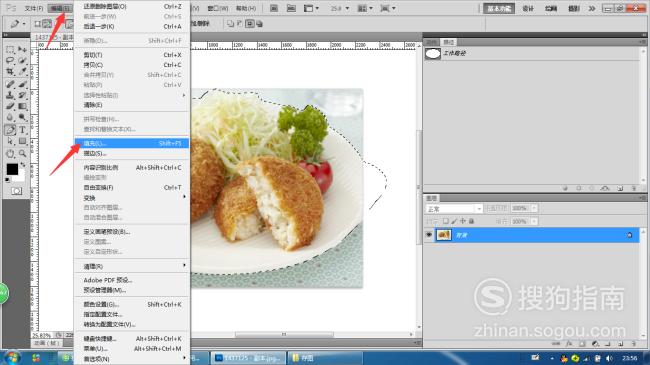This screenshot has width=650, height=365.
Task: Select the Type tool
Action: point(22,130)
